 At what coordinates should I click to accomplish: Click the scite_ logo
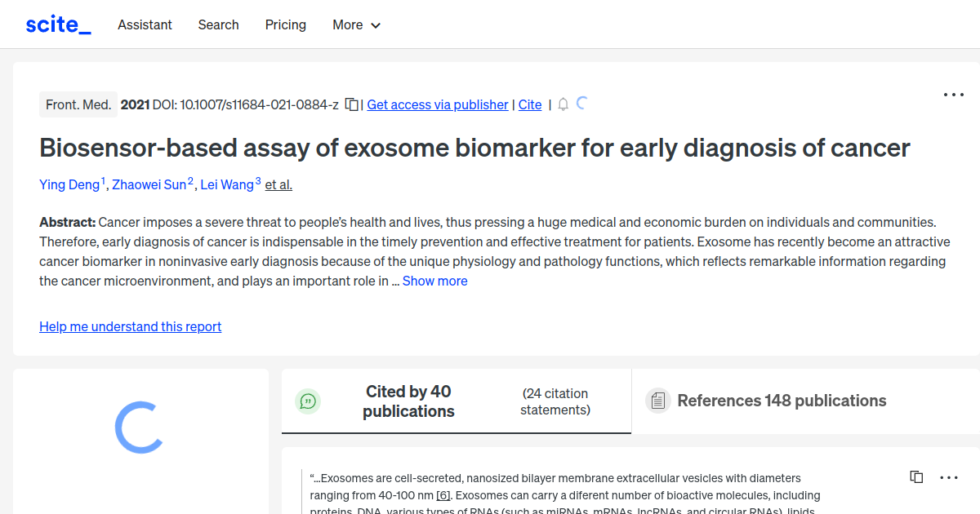pyautogui.click(x=57, y=24)
